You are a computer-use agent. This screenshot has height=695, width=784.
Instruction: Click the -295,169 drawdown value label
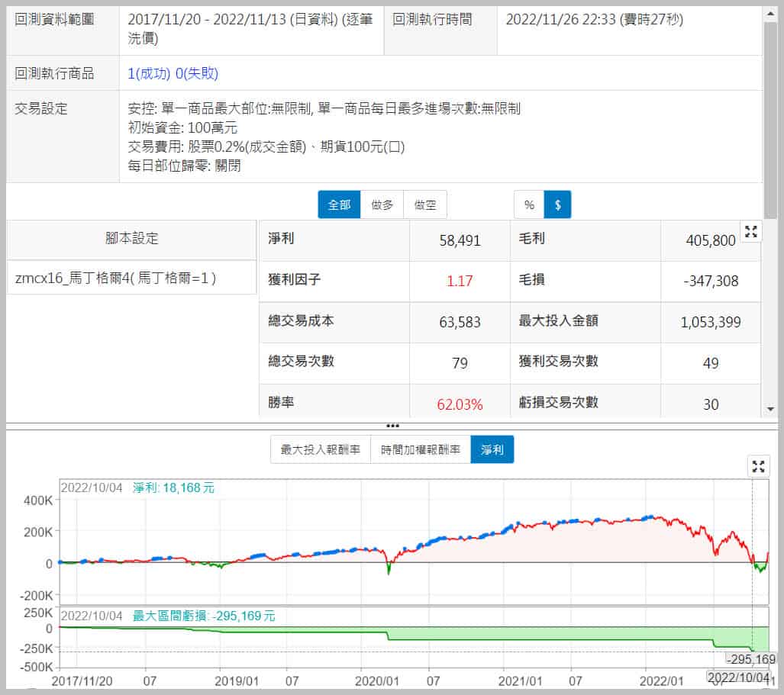pos(751,659)
